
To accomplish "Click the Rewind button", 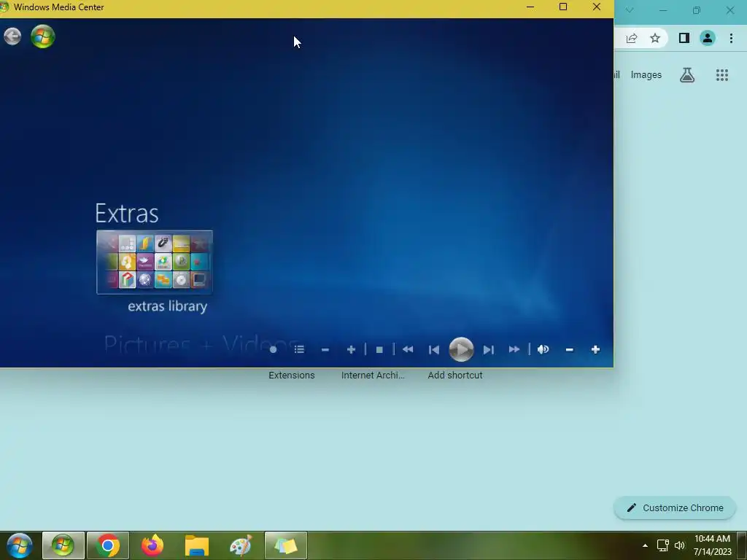I will point(408,349).
